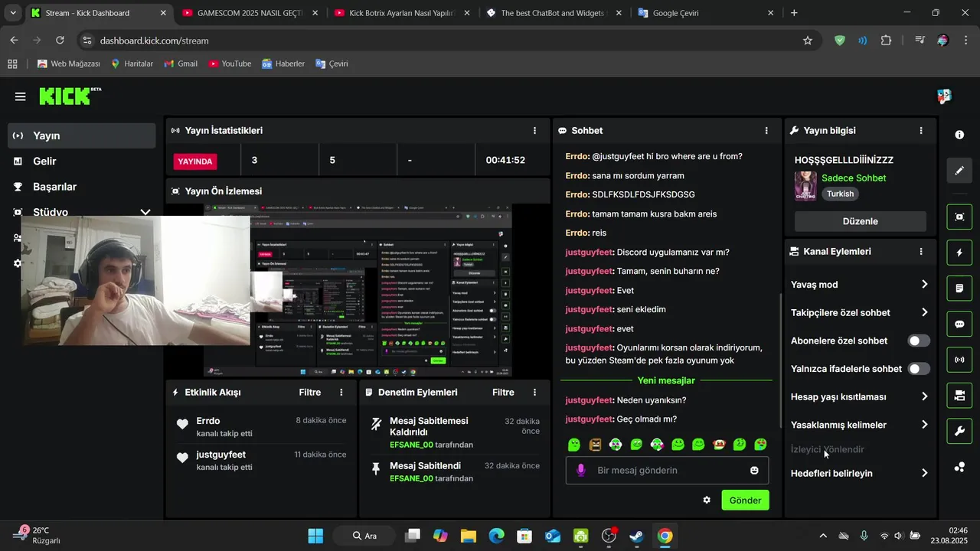Click the stream preview frame icon in right rail
Viewport: 980px width, 551px height.
[959, 217]
